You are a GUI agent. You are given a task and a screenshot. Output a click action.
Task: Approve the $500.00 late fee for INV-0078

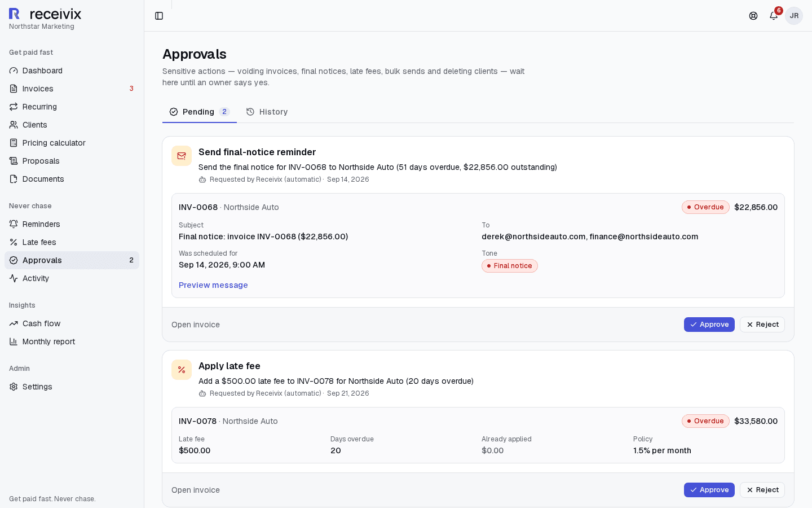(x=709, y=490)
